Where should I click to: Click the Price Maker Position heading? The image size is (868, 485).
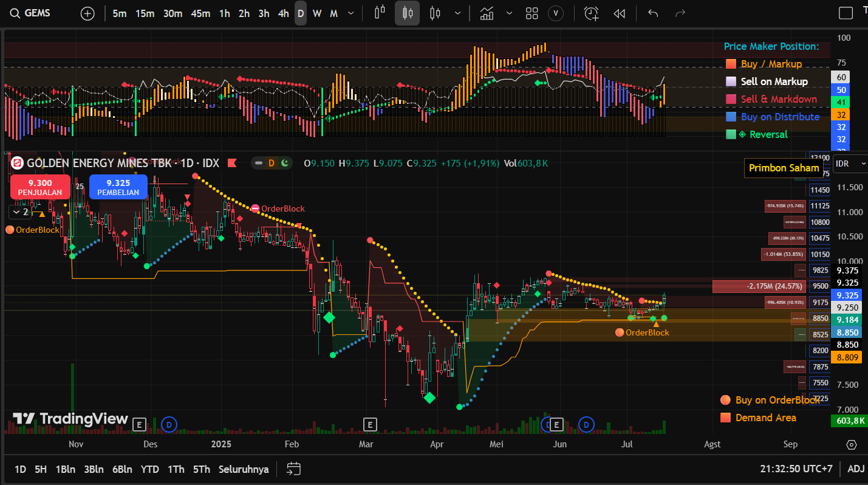click(x=771, y=46)
